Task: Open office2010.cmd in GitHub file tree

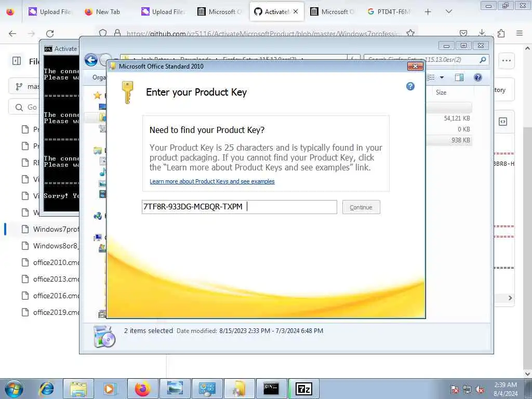Action: (x=51, y=262)
